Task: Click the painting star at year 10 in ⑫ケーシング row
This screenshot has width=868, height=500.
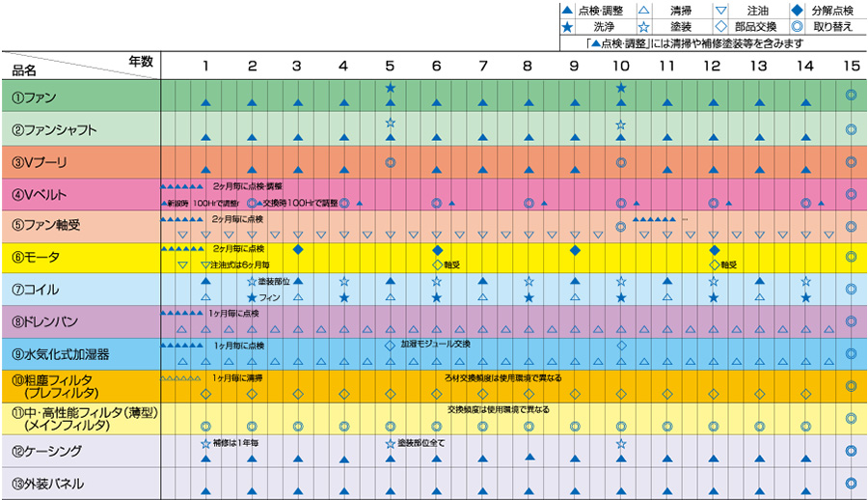Action: tap(621, 443)
